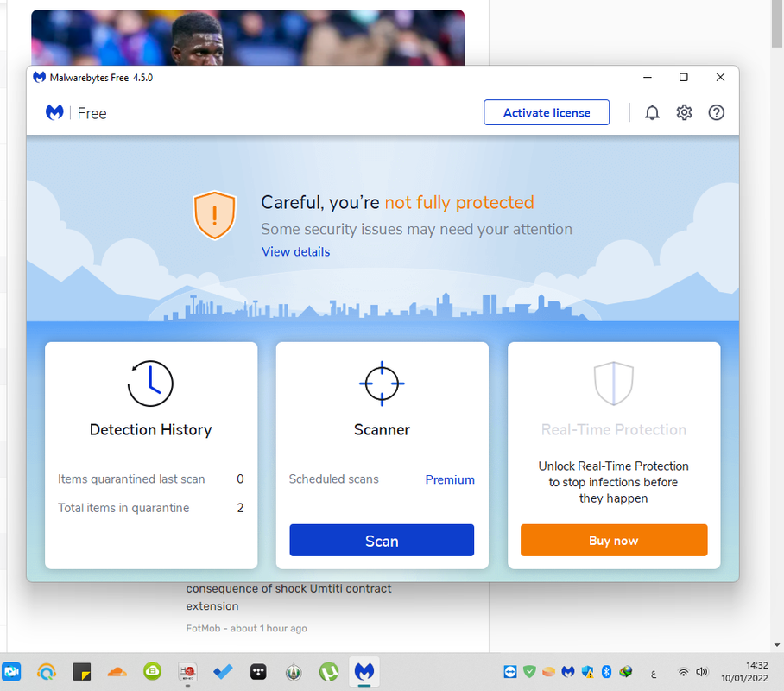
Task: Click the 'not fully protected' status text
Action: pyautogui.click(x=459, y=203)
